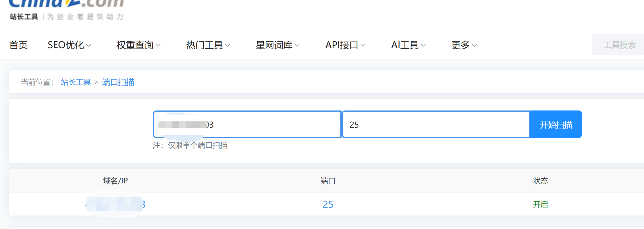This screenshot has width=644, height=229.
Task: Expand the chevron next to 权重查询
Action: pyautogui.click(x=158, y=45)
